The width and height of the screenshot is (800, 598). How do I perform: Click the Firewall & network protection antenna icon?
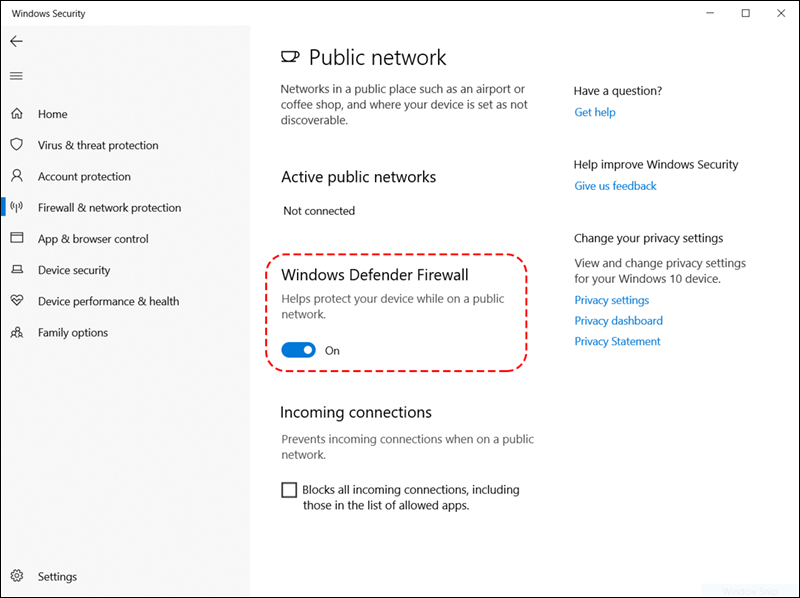(x=17, y=207)
